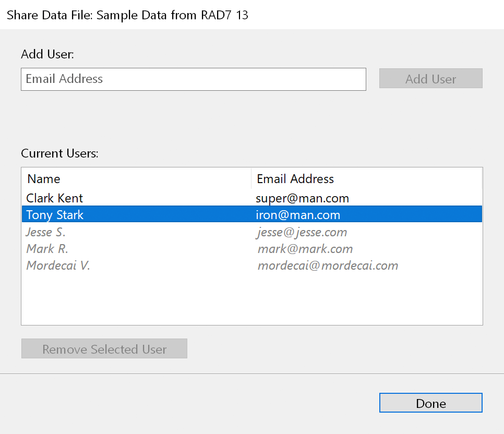
Task: Sort the list by Name column header
Action: click(44, 179)
